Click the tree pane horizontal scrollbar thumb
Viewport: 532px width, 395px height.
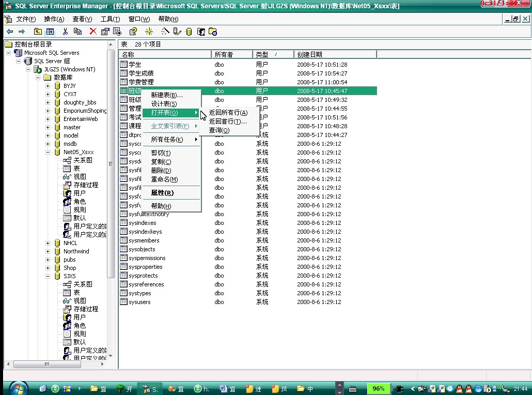pyautogui.click(x=47, y=364)
